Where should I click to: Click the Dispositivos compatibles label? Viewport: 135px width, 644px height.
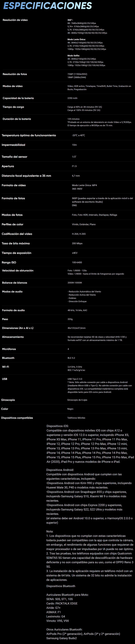[x=17, y=418]
